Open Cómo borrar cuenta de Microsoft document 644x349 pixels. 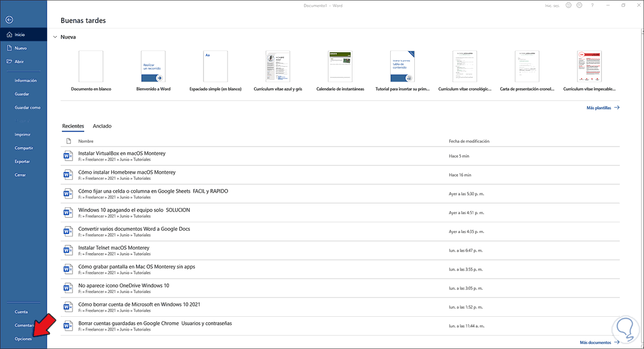click(340, 307)
